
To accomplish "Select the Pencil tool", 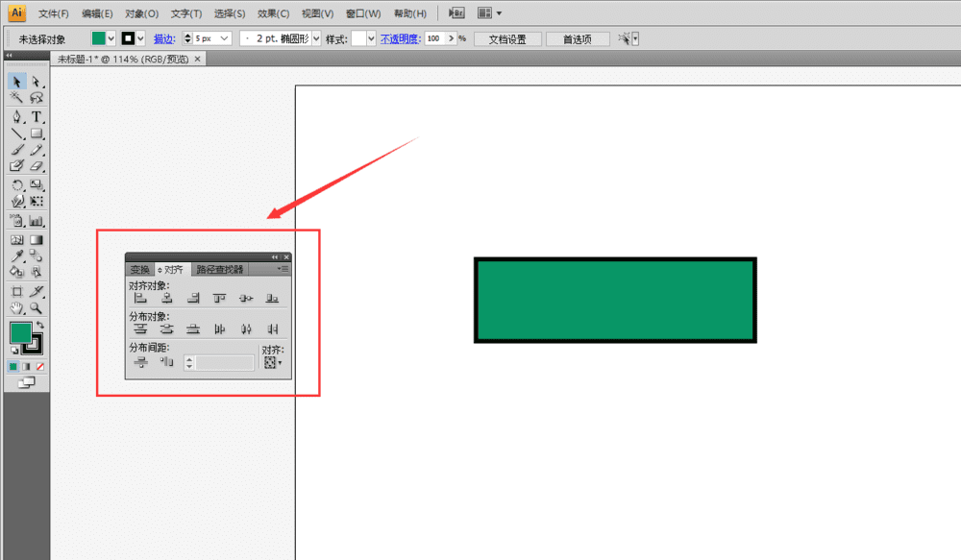I will 37,150.
